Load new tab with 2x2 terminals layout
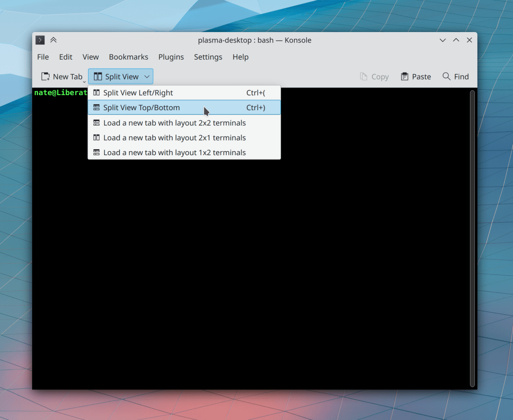Image resolution: width=513 pixels, height=420 pixels. (x=174, y=123)
